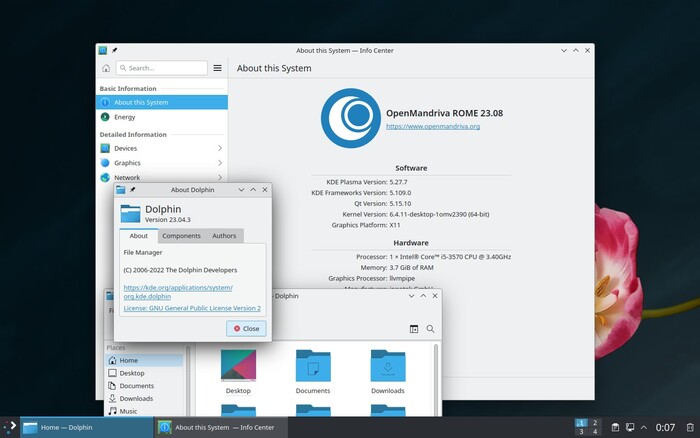Toggle the Dolphin split view icon

click(414, 329)
